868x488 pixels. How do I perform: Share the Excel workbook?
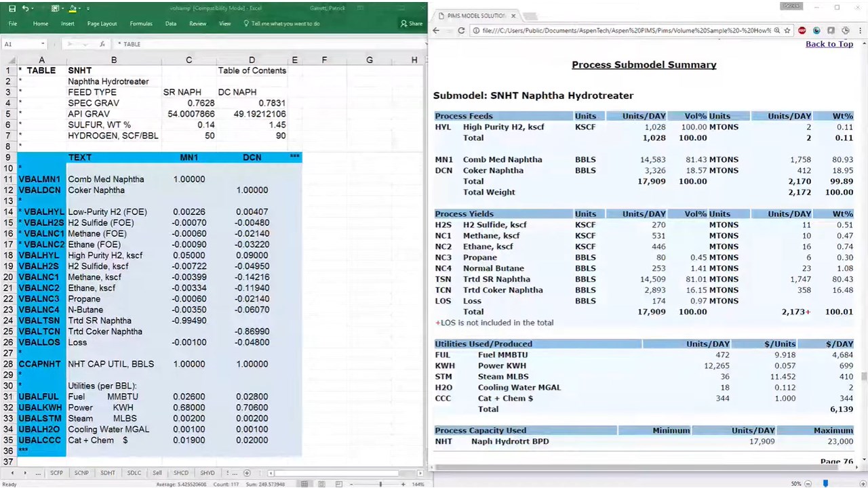pos(412,24)
